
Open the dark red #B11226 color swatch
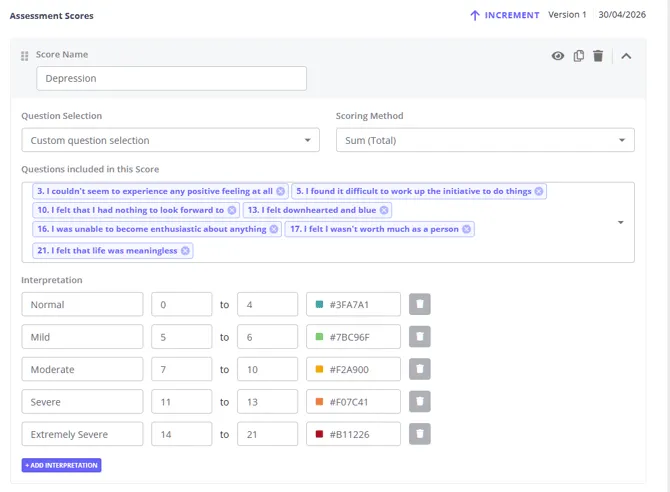coord(319,434)
